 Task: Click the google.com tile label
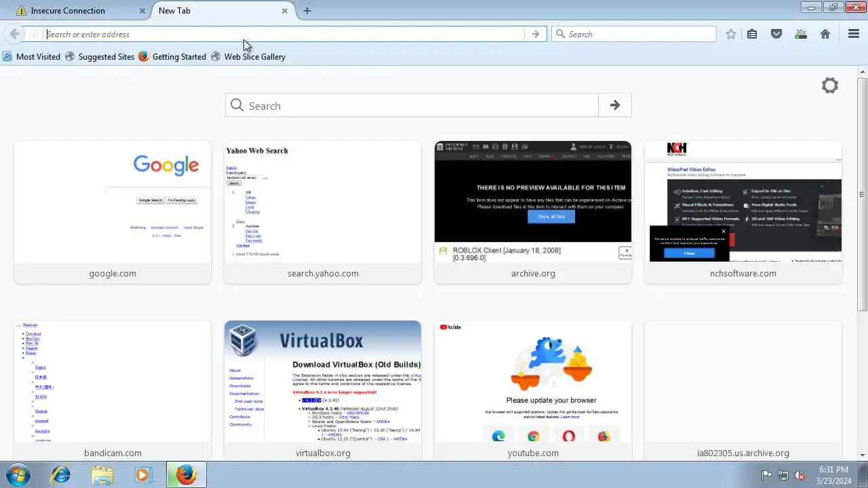(113, 274)
